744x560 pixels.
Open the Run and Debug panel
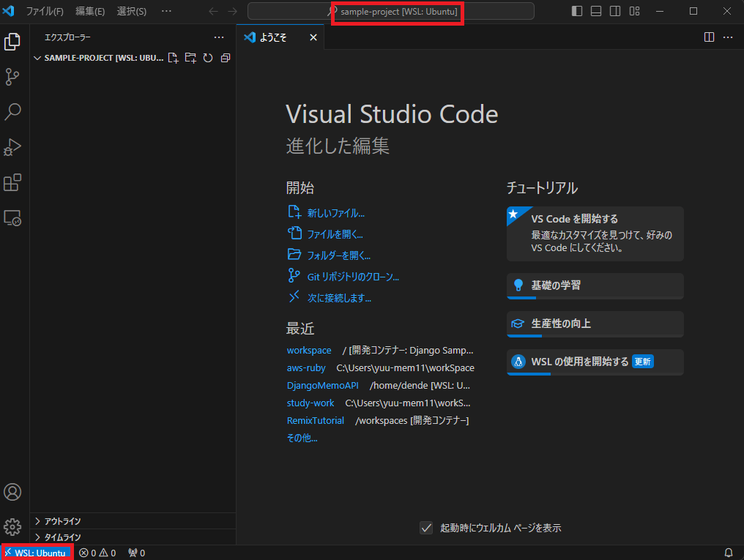12,146
